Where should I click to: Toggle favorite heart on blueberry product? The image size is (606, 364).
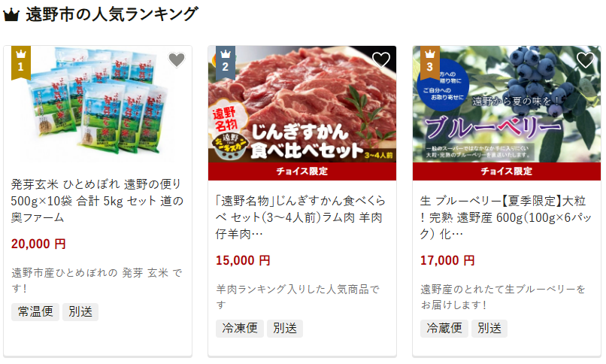[586, 60]
